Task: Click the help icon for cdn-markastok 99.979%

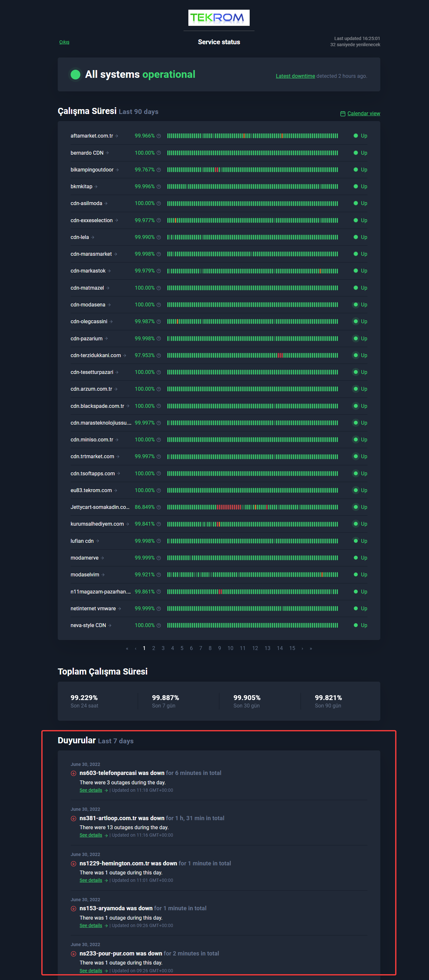Action: (159, 271)
